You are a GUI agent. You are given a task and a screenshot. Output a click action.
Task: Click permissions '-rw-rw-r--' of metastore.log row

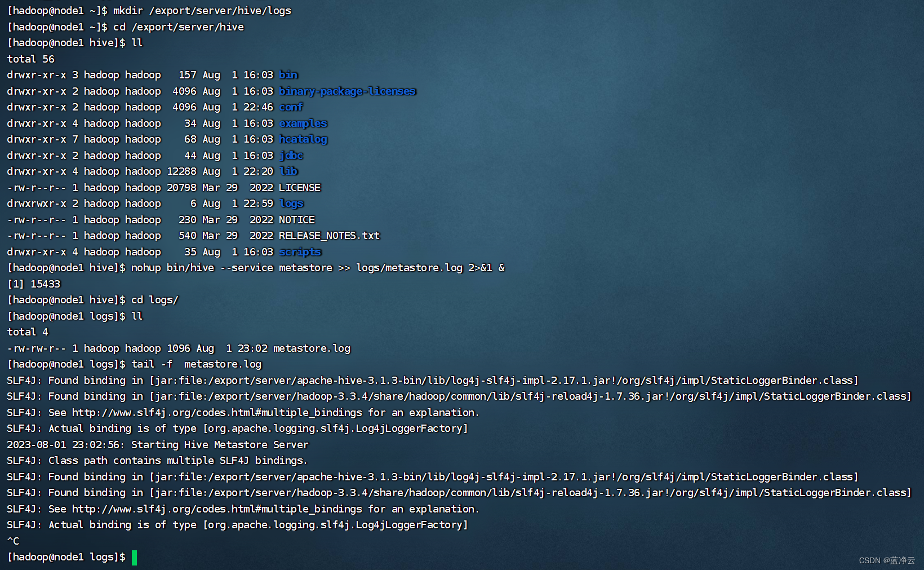tap(37, 348)
